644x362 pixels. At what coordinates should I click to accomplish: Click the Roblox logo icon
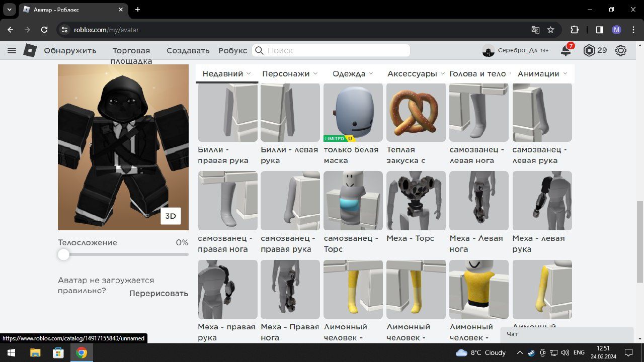click(30, 50)
